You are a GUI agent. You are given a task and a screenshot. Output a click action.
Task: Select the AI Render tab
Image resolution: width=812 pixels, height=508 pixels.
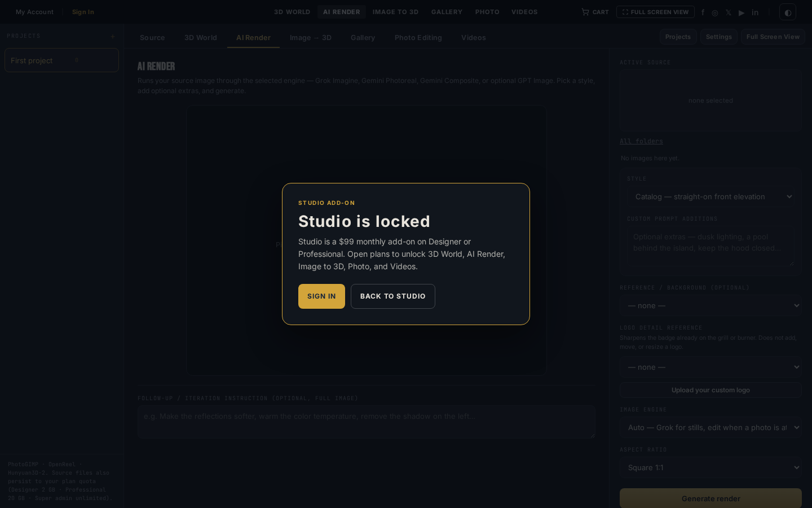click(x=253, y=38)
